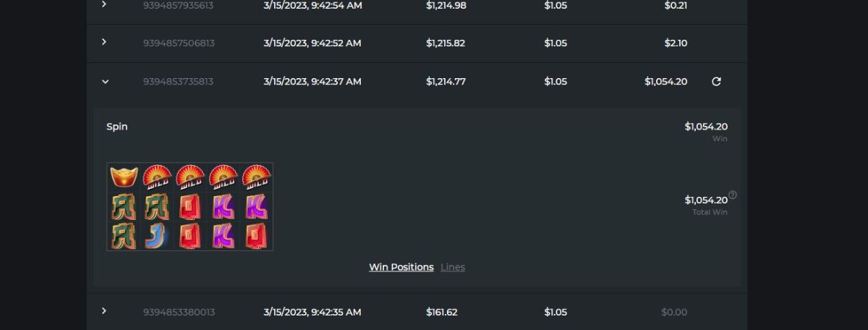Click round ID 9394857506813
This screenshot has width=868, height=330.
(179, 43)
